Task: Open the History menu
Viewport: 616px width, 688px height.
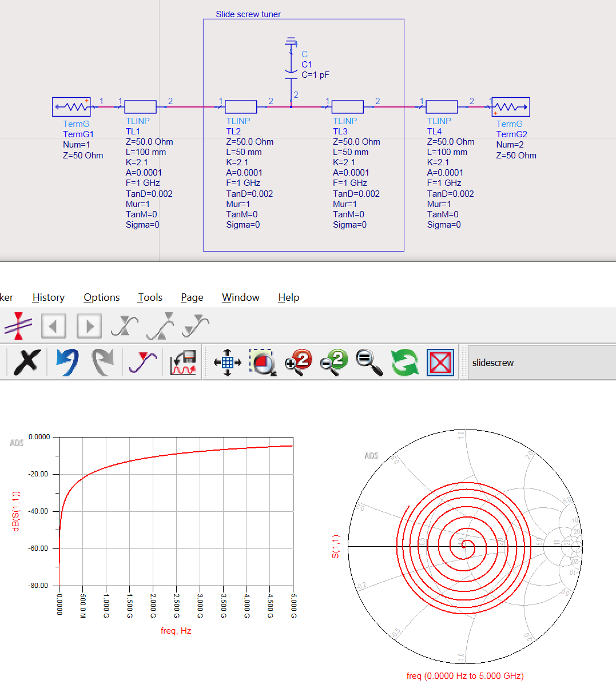Action: point(49,297)
